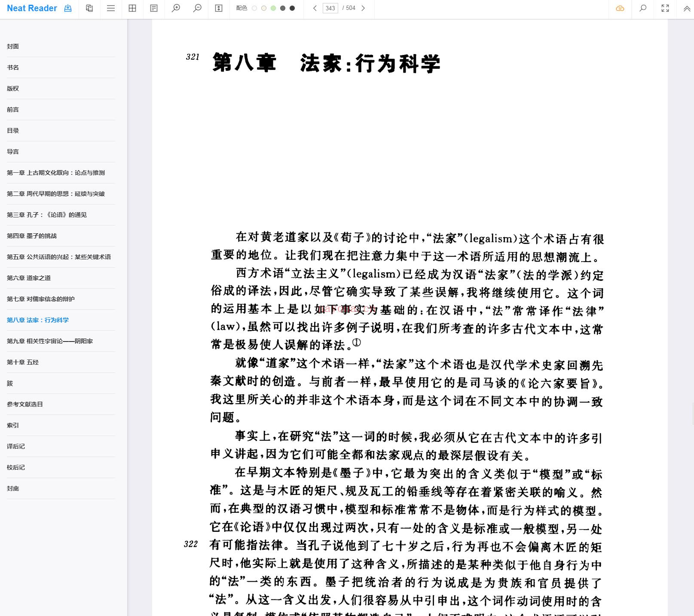Zoom in with the magnifier plus icon
This screenshot has width=694, height=616.
(x=176, y=8)
